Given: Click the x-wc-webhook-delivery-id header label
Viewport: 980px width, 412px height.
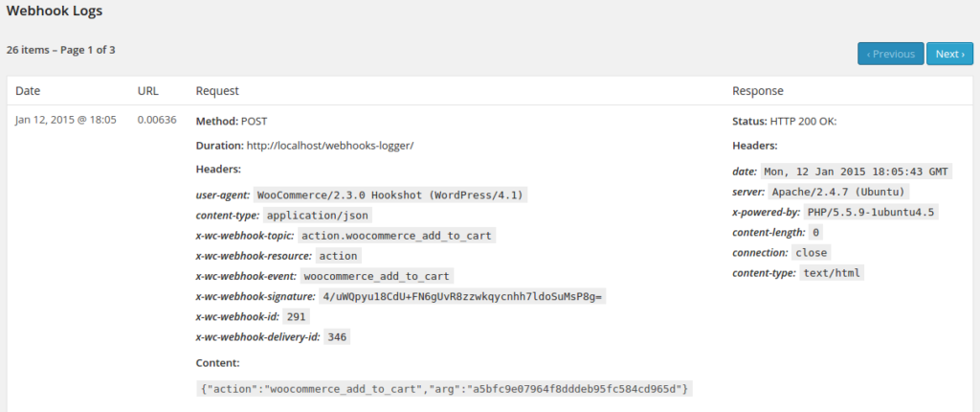Looking at the screenshot, I should pos(258,337).
